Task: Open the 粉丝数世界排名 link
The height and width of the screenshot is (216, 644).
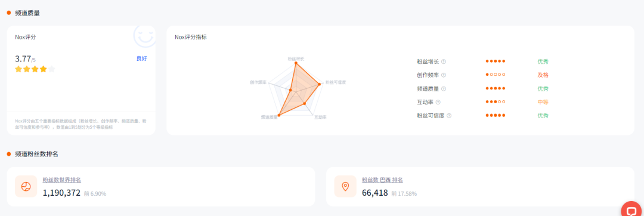Action: (61, 180)
